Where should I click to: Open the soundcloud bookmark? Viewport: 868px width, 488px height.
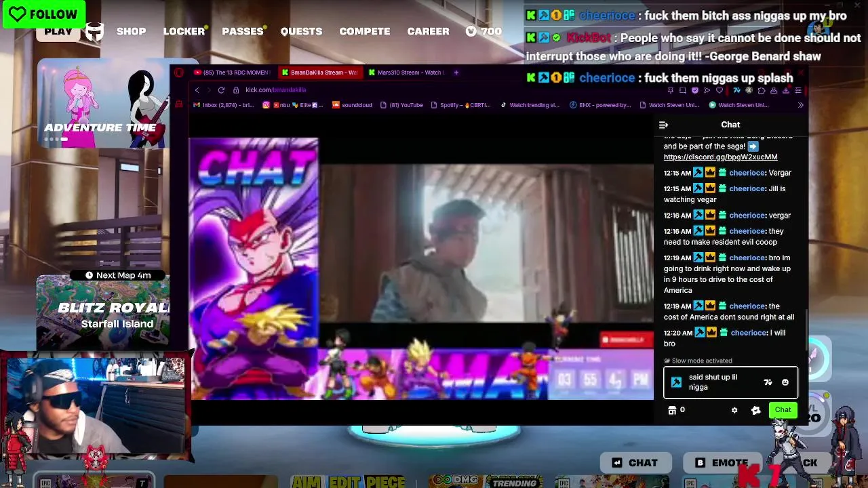(352, 105)
